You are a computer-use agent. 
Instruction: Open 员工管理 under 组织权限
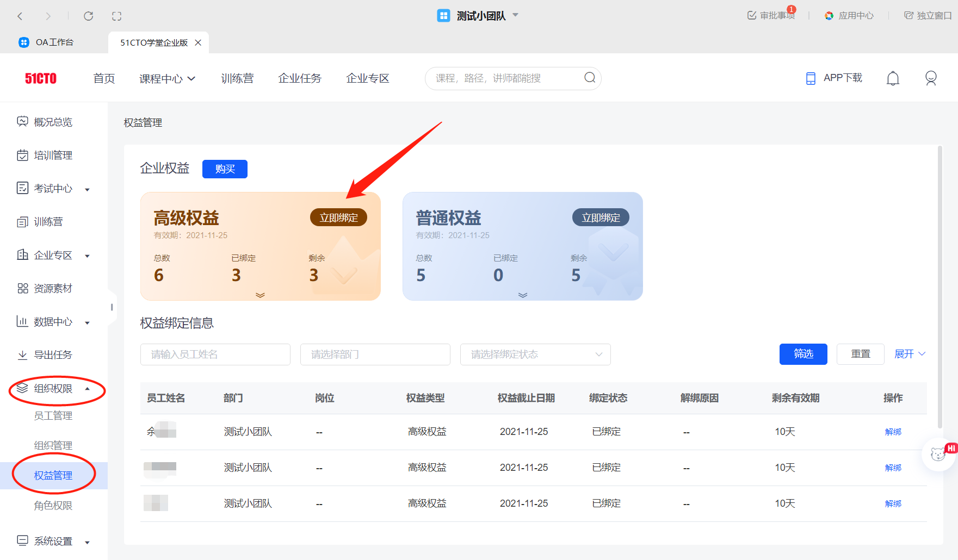pos(53,416)
